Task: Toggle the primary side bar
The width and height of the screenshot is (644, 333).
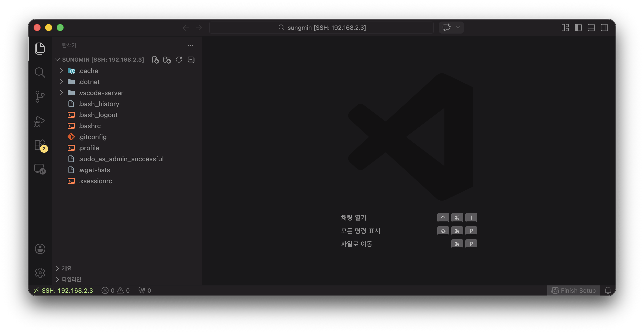Action: point(578,28)
